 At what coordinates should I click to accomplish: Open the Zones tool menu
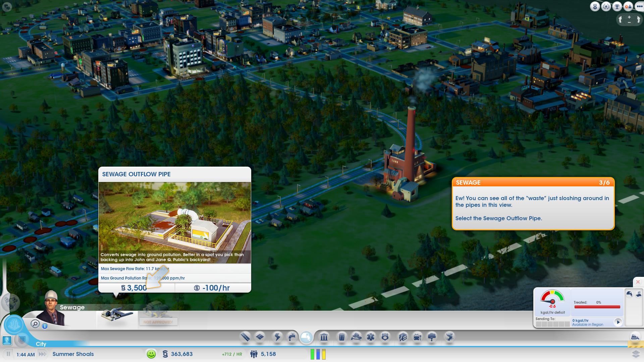[260, 337]
